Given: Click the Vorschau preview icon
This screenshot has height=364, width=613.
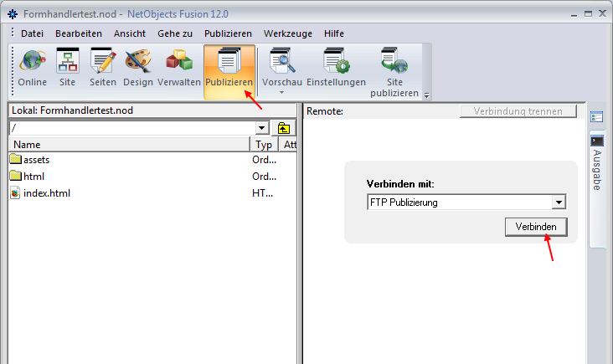Looking at the screenshot, I should (x=282, y=61).
